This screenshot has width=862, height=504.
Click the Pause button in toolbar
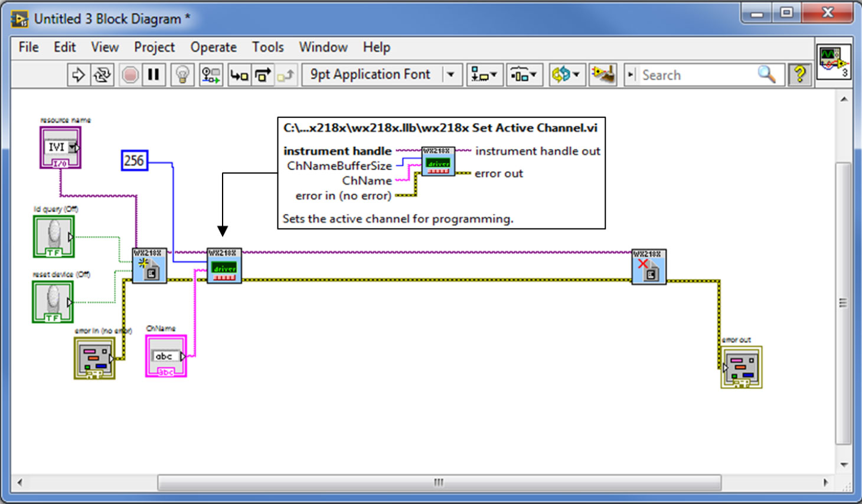pyautogui.click(x=154, y=75)
